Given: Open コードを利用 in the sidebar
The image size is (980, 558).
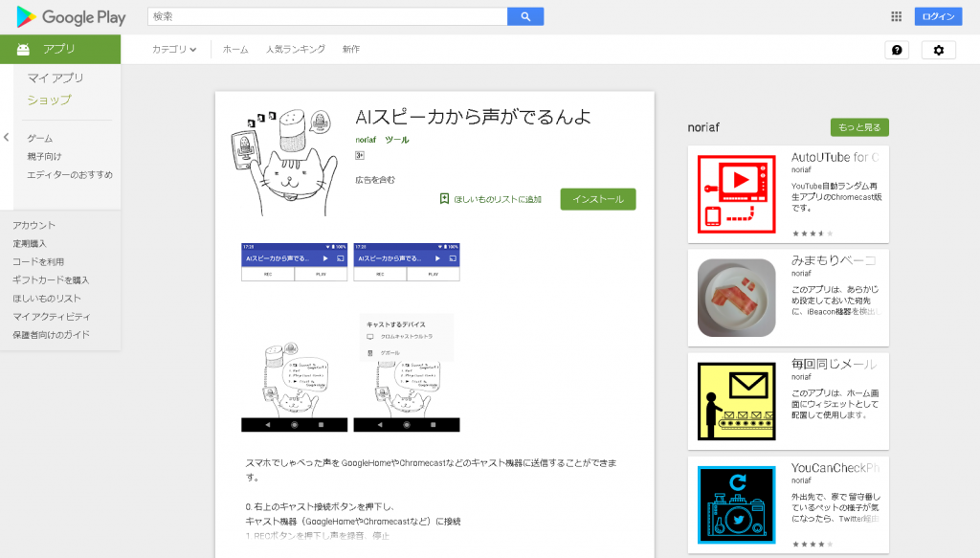Looking at the screenshot, I should coord(38,262).
